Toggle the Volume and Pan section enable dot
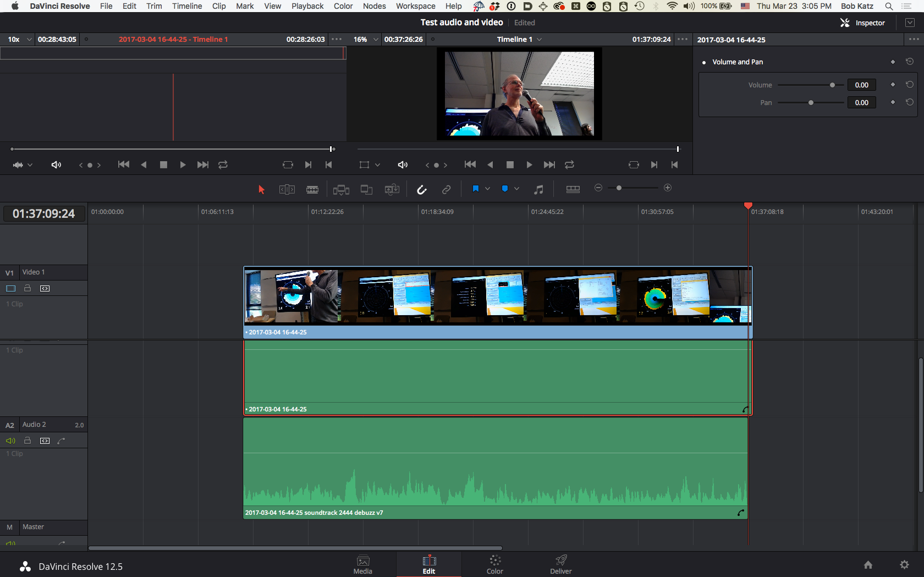Viewport: 924px width, 577px height. point(704,62)
